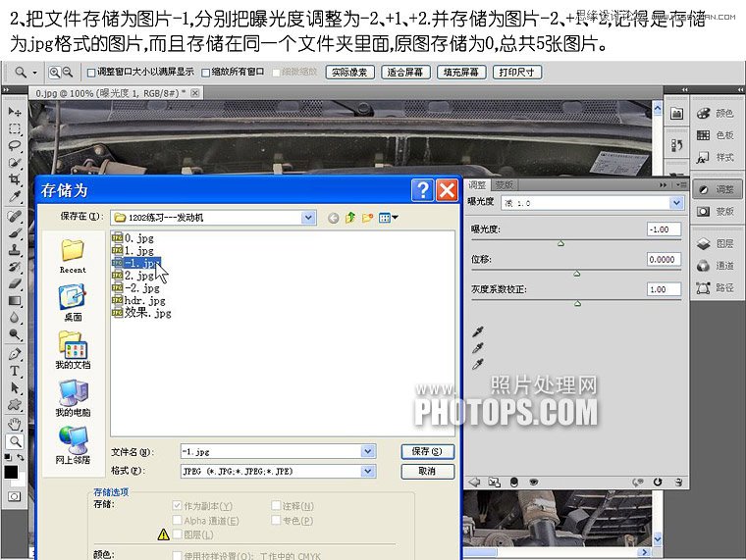Open Adjustments panel flyout menu
The width and height of the screenshot is (746, 560).
681,185
